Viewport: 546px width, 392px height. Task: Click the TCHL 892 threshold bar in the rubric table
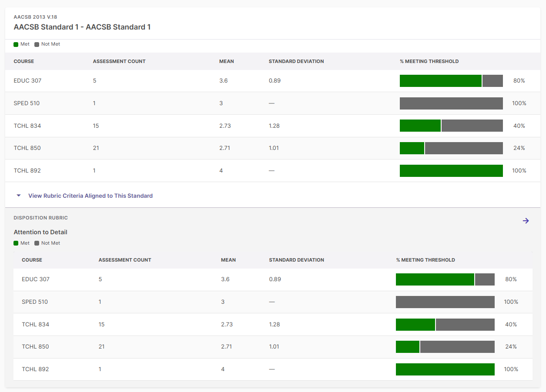click(x=445, y=369)
